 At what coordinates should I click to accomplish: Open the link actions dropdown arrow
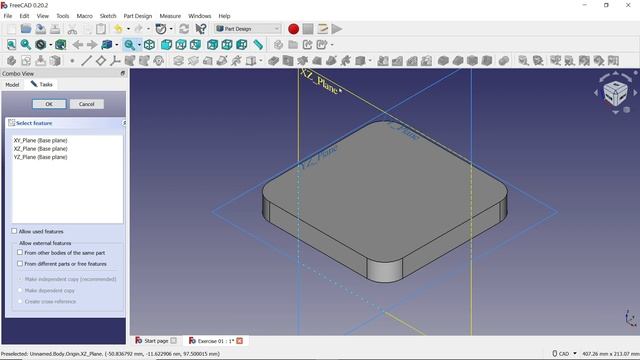[332, 44]
